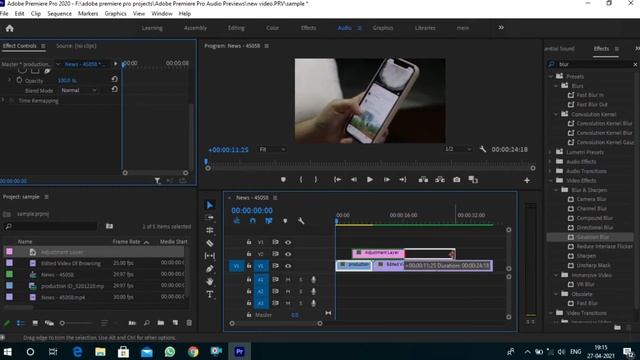
Task: Select the Selection tool arrow
Action: click(x=210, y=205)
